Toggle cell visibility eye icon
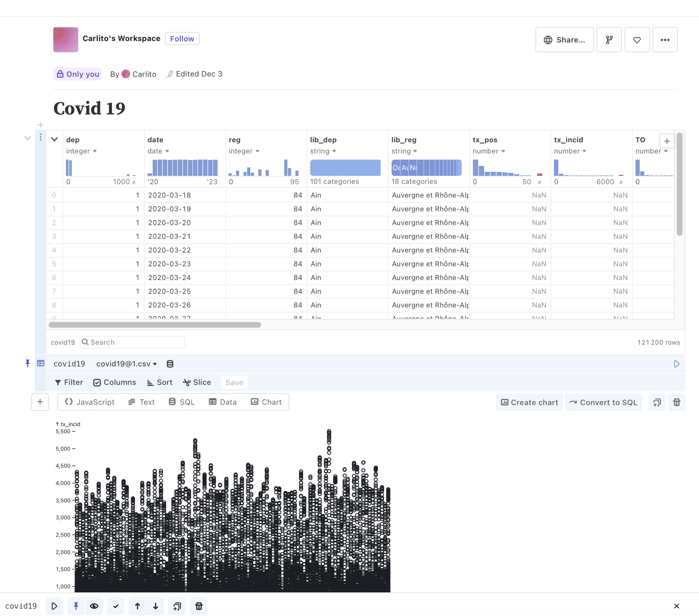 click(94, 606)
